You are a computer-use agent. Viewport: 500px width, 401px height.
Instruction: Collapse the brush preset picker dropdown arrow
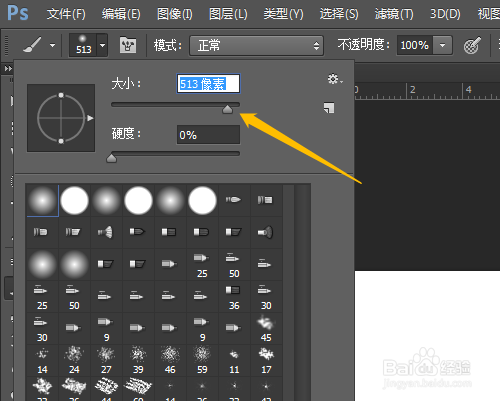coord(102,45)
